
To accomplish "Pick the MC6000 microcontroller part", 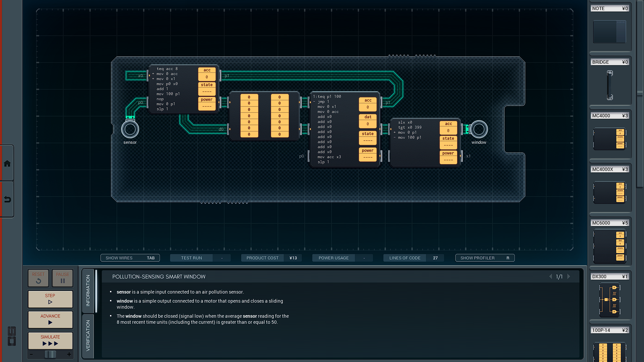I will pyautogui.click(x=609, y=246).
